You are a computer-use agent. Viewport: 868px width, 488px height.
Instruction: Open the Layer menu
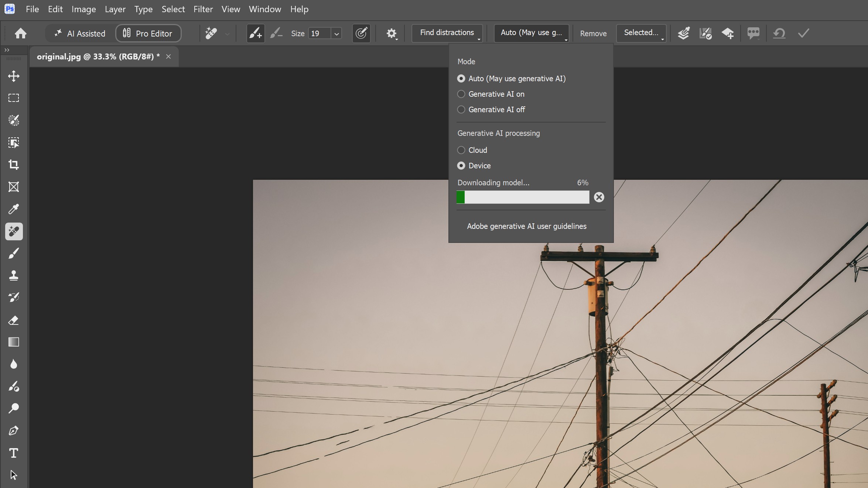coord(115,9)
